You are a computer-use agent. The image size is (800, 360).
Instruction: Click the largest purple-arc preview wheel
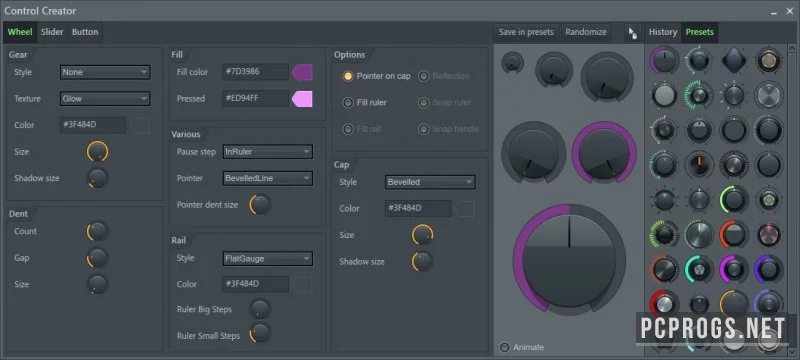pyautogui.click(x=569, y=260)
